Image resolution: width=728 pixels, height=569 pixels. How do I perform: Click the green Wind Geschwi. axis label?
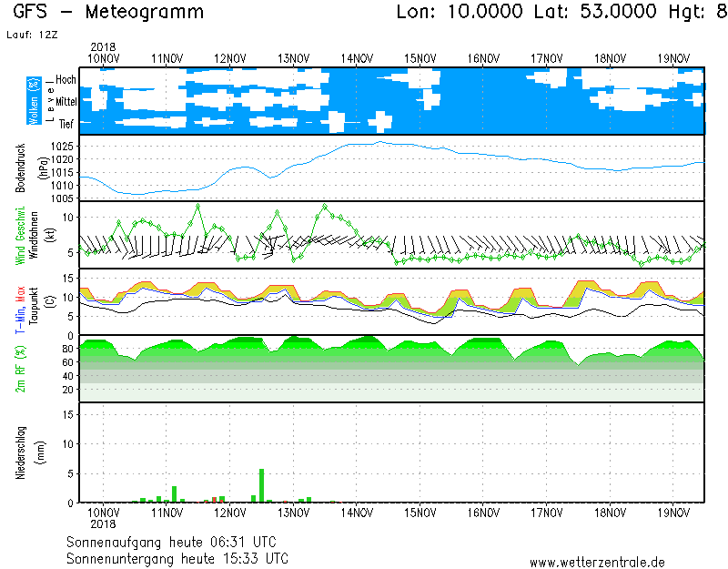click(x=20, y=235)
